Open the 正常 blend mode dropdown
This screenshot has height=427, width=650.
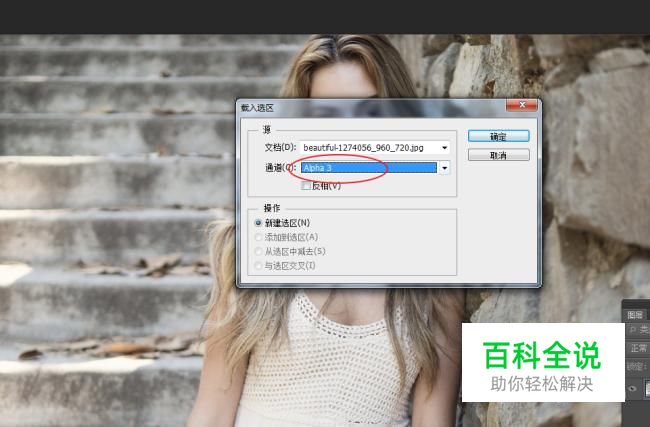pos(638,348)
